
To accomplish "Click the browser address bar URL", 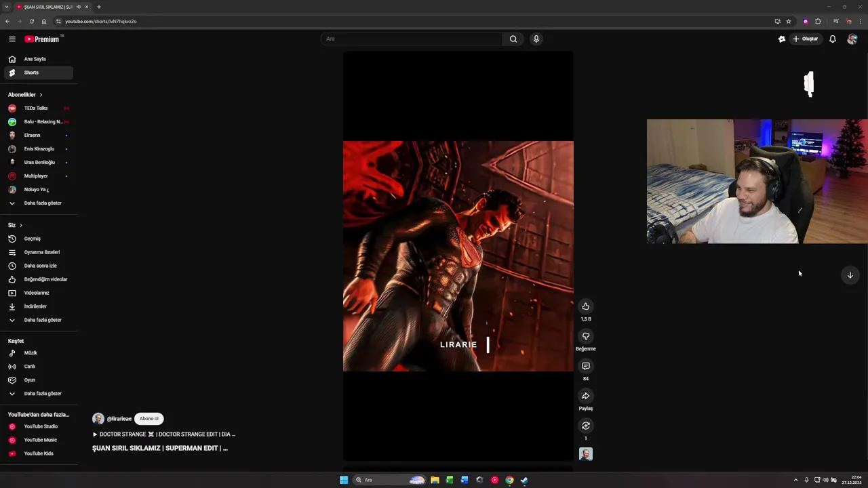I will 100,21.
